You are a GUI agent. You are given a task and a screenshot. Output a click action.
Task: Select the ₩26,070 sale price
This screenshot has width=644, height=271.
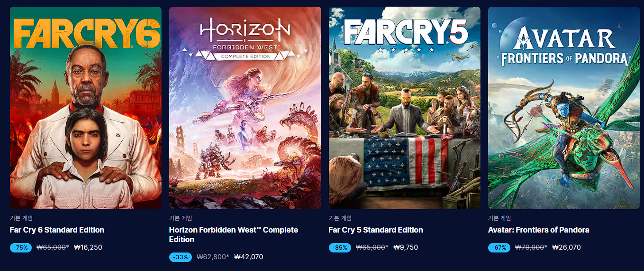[567, 247]
